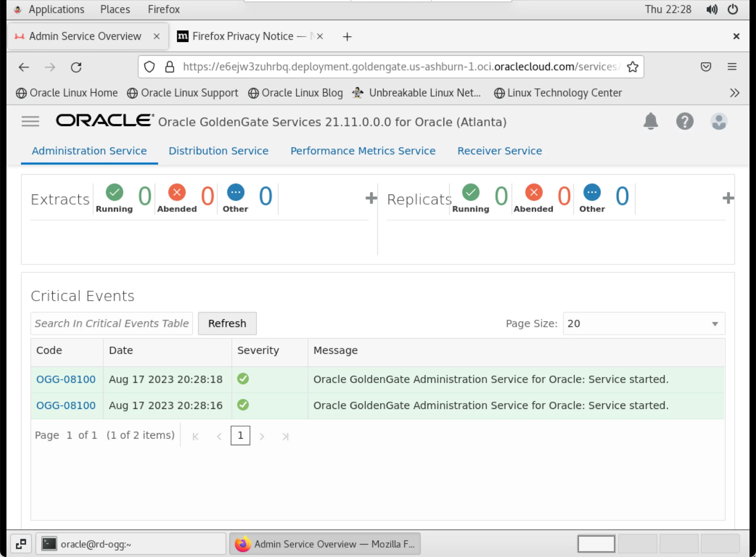Open OGG-08100 link for 20:28:18 event
This screenshot has width=756, height=557.
66,379
